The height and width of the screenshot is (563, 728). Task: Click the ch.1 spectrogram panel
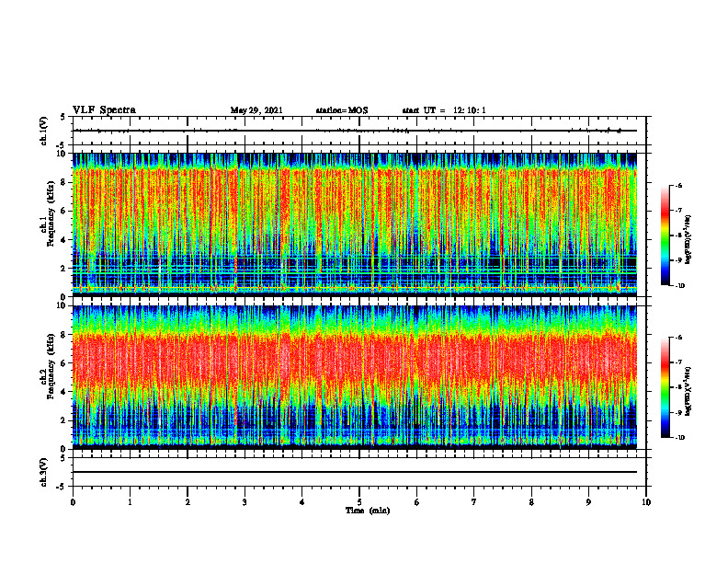tap(355, 224)
